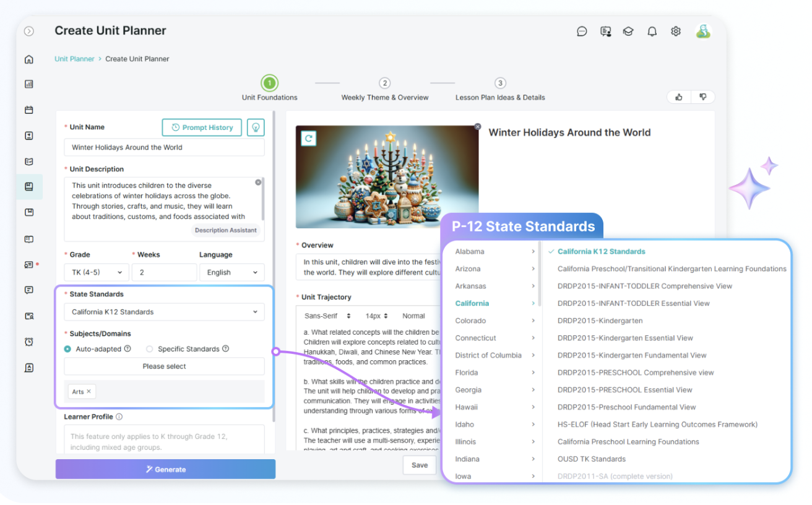Image resolution: width=812 pixels, height=505 pixels.
Task: Select the Specific Standards radio button
Action: pyautogui.click(x=149, y=348)
